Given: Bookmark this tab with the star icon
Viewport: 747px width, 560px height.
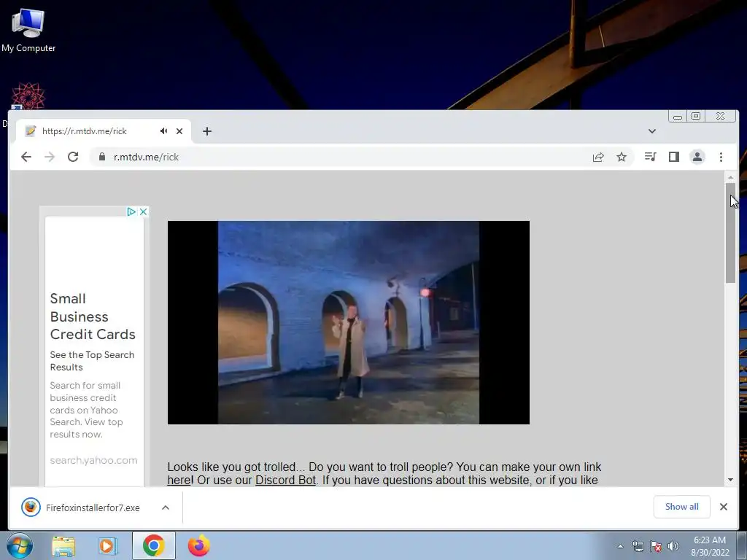Looking at the screenshot, I should coord(622,157).
